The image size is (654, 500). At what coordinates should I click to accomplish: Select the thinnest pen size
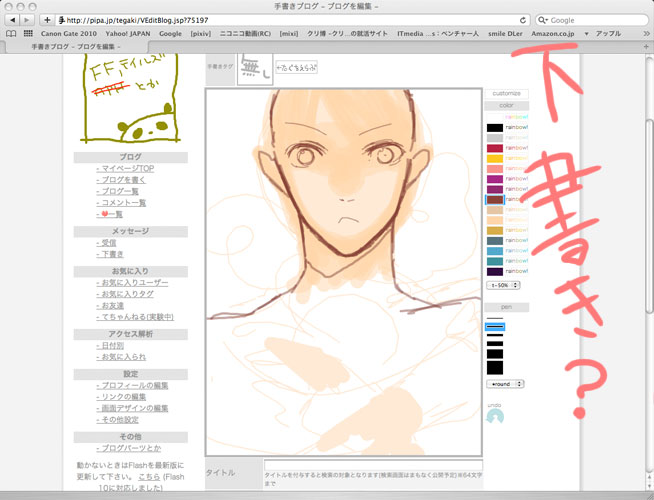(x=495, y=318)
